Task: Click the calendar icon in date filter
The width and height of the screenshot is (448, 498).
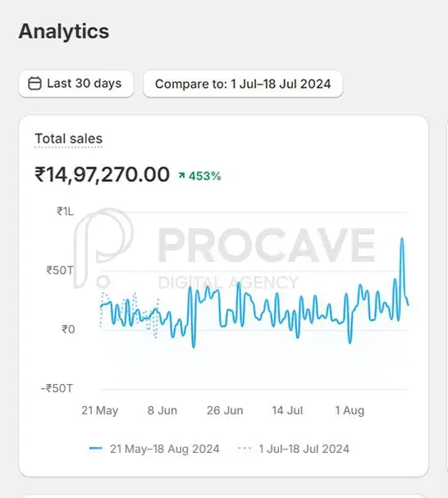Action: pyautogui.click(x=34, y=84)
